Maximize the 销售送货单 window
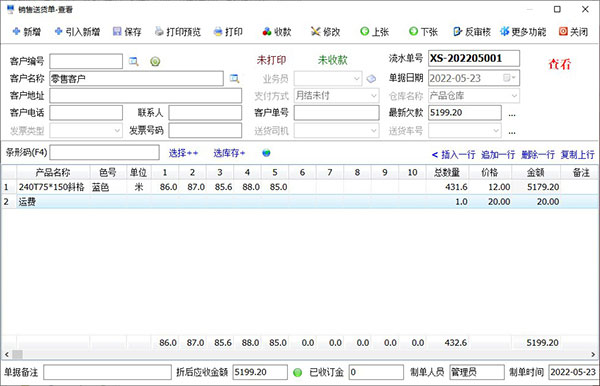 (x=557, y=9)
